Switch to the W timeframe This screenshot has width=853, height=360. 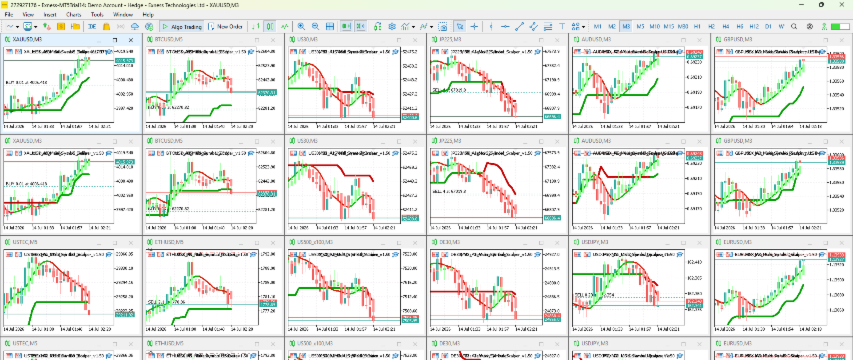781,26
